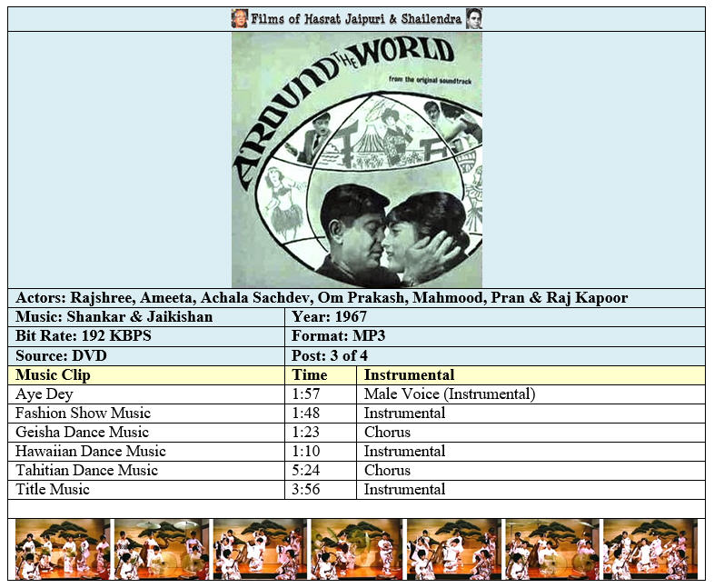Screen dimensions: 714x588
Task: Open the fifth geisha dance screenshot thumbnail
Action: point(454,549)
